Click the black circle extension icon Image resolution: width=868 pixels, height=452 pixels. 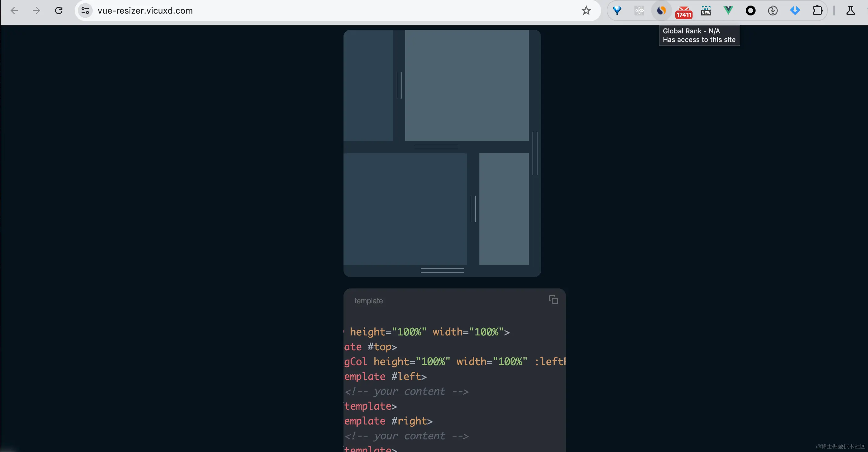(x=750, y=11)
